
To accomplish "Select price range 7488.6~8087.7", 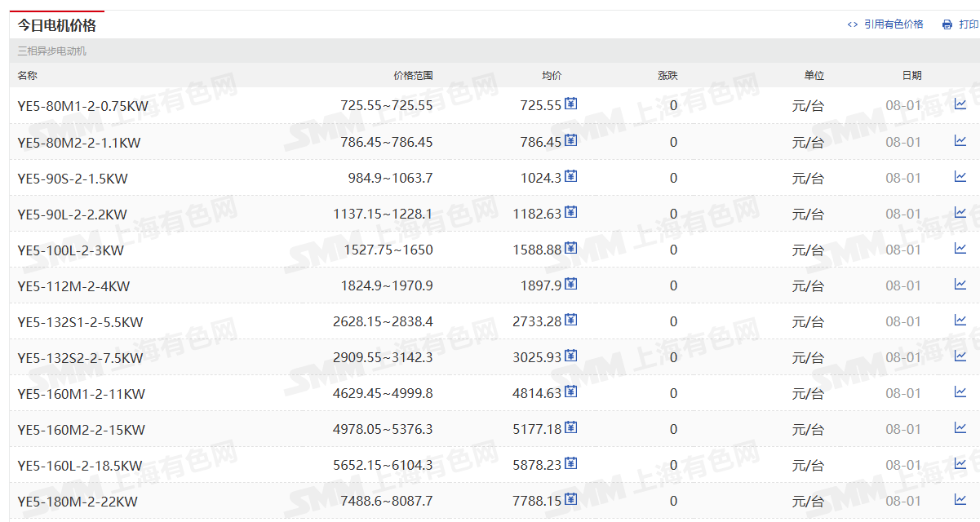I will [387, 502].
